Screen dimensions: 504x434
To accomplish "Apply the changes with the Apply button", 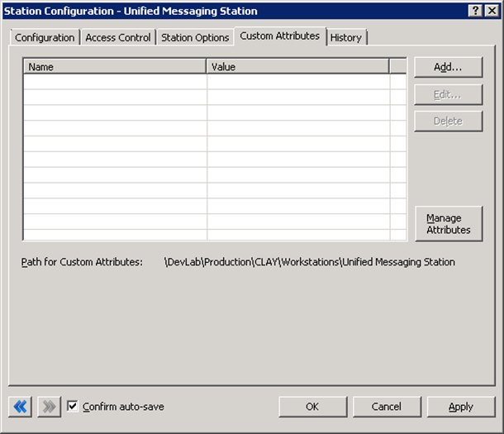I will pyautogui.click(x=461, y=407).
